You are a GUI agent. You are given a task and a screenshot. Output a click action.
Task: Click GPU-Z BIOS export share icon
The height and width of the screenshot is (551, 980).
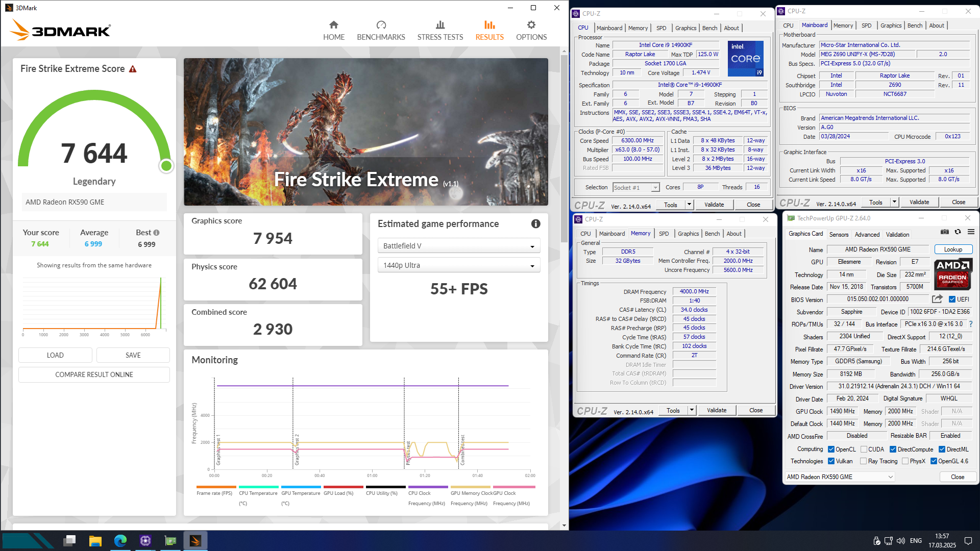pyautogui.click(x=937, y=299)
